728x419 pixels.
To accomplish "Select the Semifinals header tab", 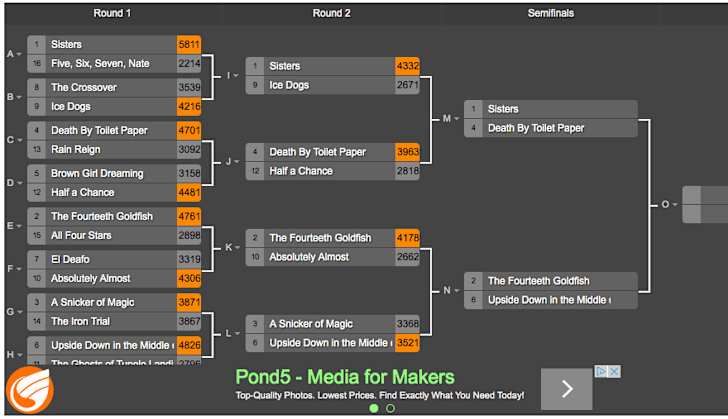I will [x=549, y=13].
